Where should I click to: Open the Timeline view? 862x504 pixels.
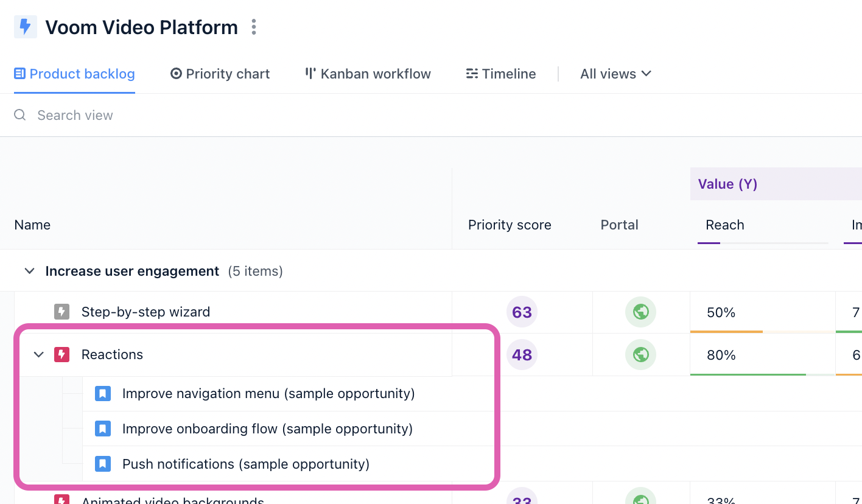pyautogui.click(x=500, y=74)
